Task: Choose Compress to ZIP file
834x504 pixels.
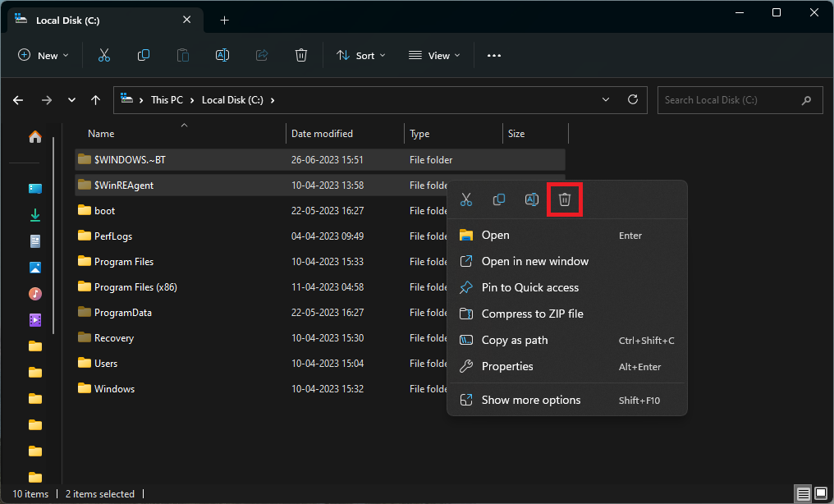Action: click(x=534, y=314)
